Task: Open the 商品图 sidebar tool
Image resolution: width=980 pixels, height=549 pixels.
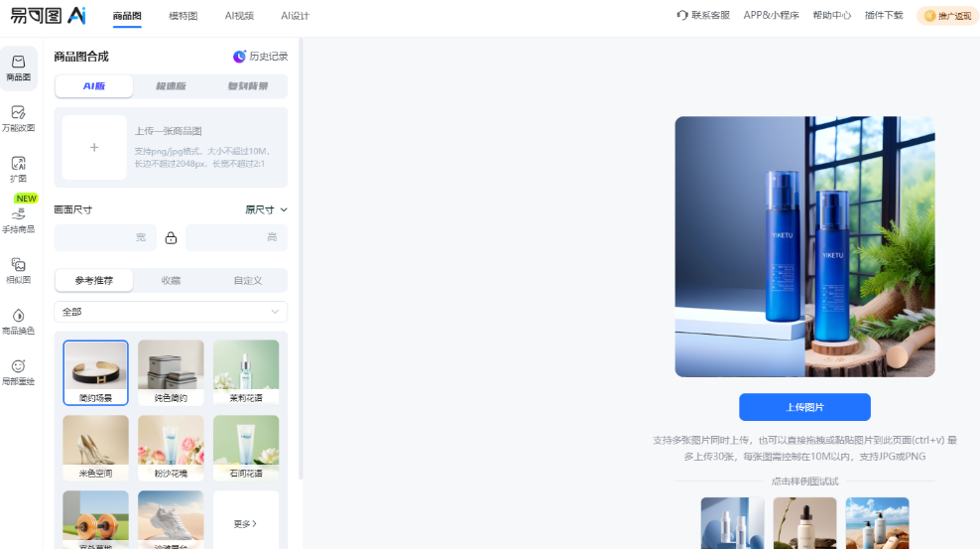Action: pos(18,69)
